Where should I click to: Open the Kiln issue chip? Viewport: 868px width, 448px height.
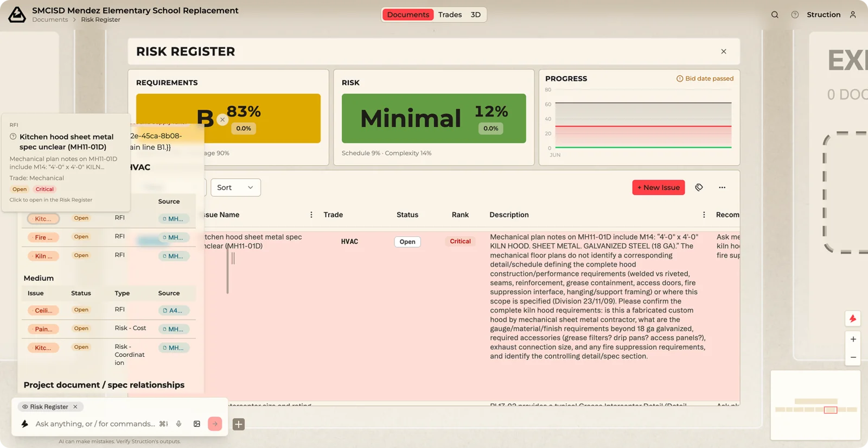(x=43, y=256)
